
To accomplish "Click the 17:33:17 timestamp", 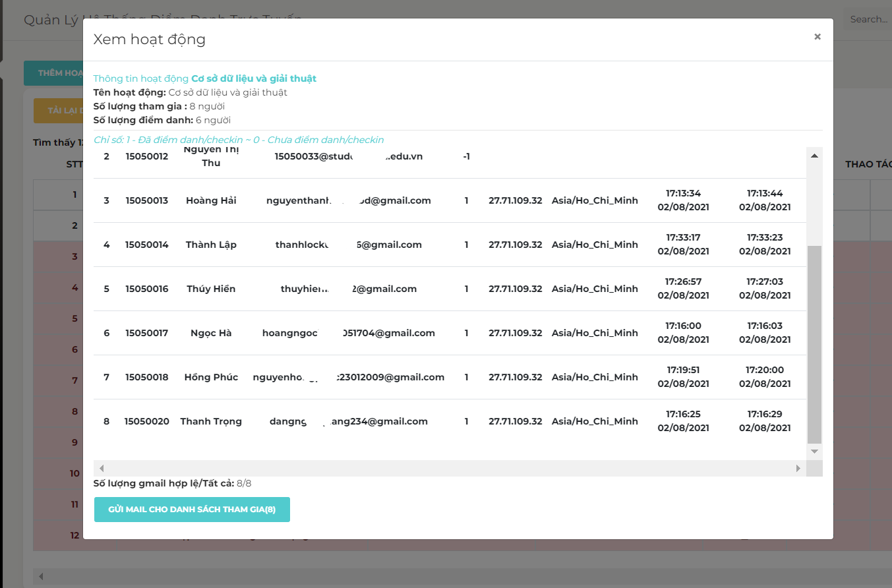I will [x=684, y=237].
